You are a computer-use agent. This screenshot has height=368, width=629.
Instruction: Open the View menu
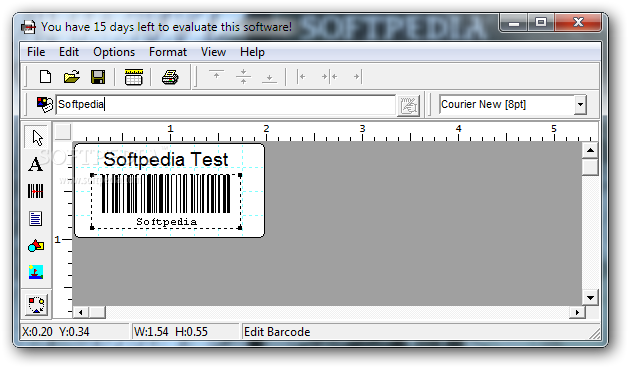pos(213,52)
